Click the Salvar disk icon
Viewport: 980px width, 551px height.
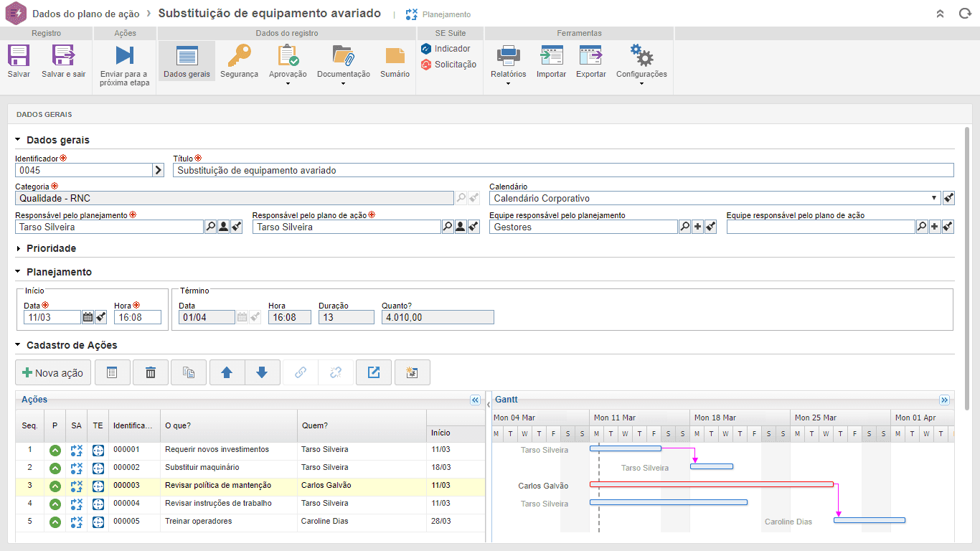click(18, 55)
